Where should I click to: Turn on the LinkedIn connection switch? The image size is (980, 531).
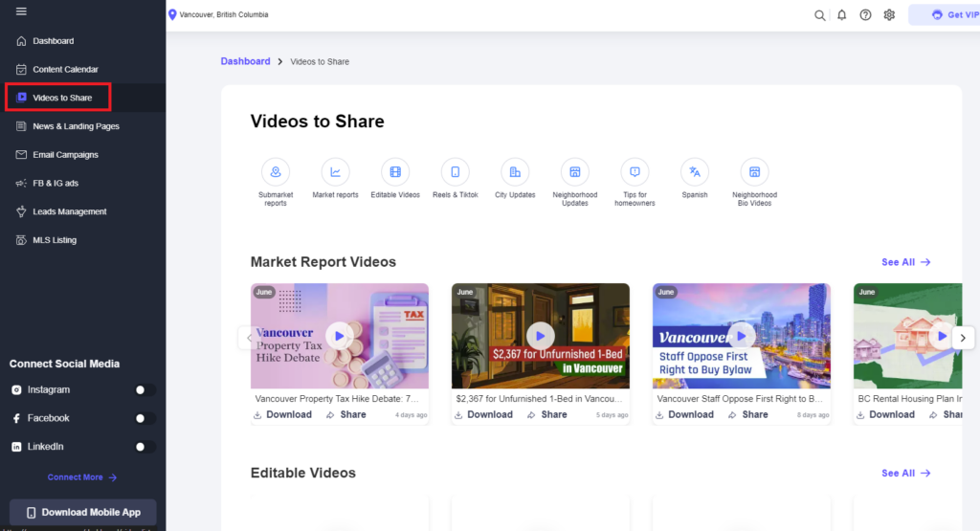point(145,447)
